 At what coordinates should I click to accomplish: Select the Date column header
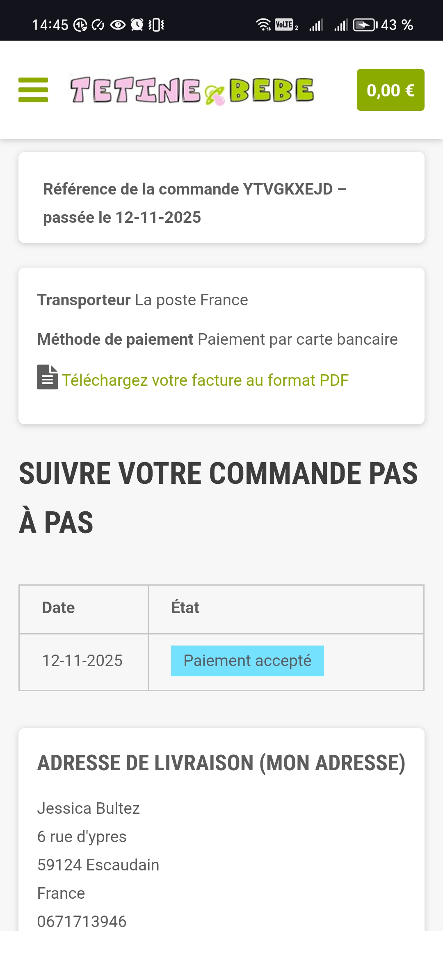pos(59,608)
